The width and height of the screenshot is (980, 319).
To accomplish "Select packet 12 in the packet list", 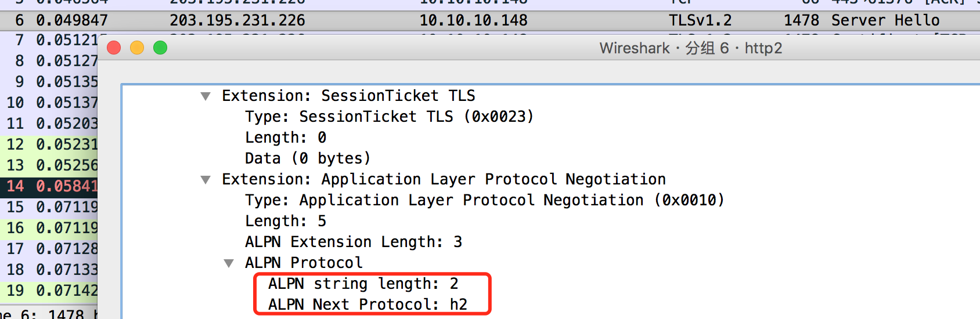I will tap(51, 144).
